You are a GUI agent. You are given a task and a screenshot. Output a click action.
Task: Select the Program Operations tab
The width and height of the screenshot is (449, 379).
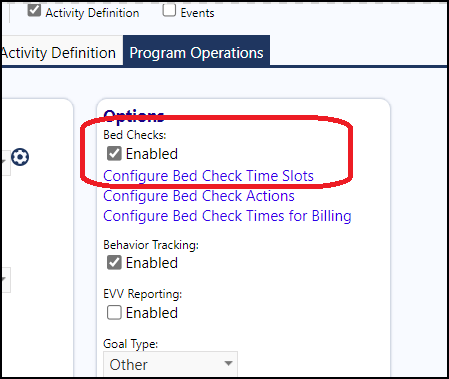tap(196, 52)
